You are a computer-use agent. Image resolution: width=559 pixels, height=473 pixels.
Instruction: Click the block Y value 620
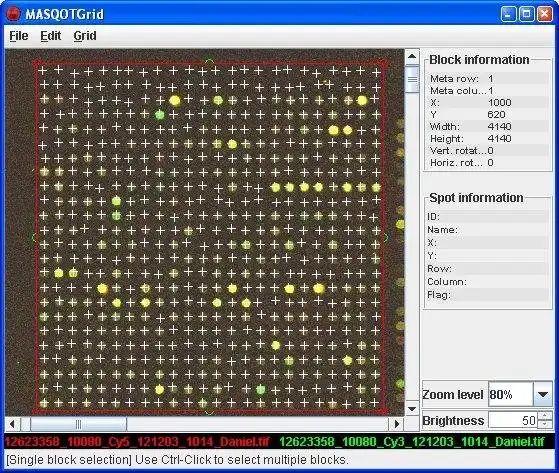[496, 115]
